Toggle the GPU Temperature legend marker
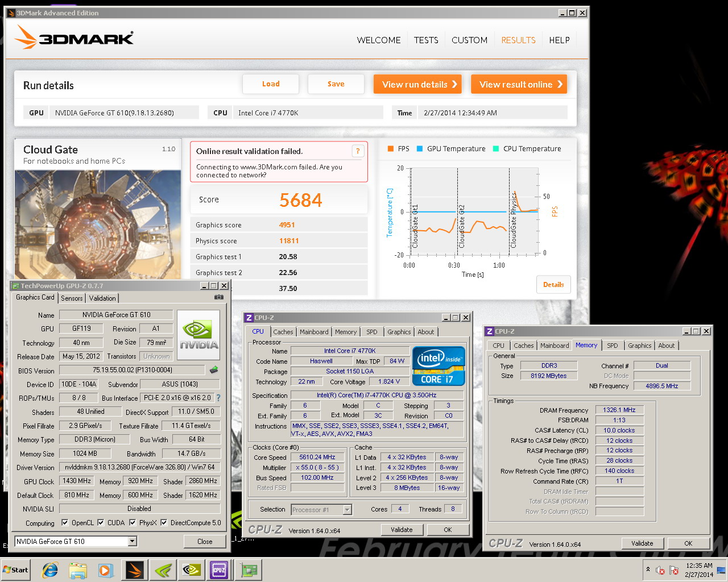728x582 pixels. coord(420,149)
